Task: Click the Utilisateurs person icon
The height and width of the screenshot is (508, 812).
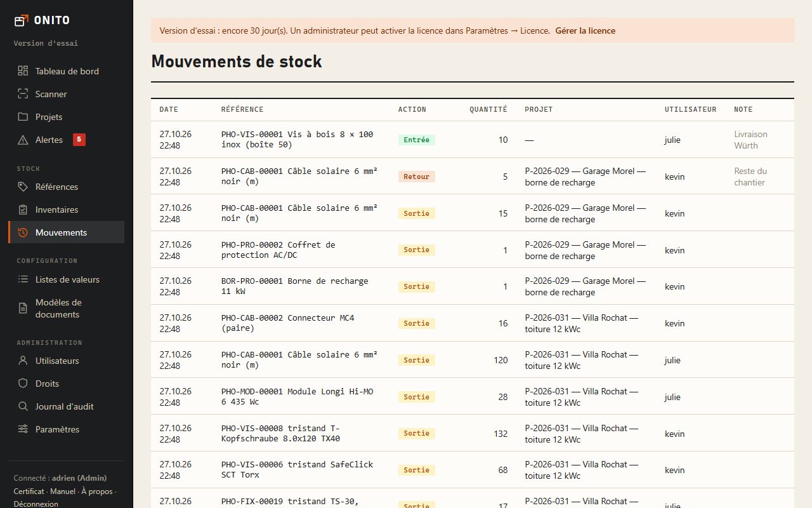Action: point(23,361)
